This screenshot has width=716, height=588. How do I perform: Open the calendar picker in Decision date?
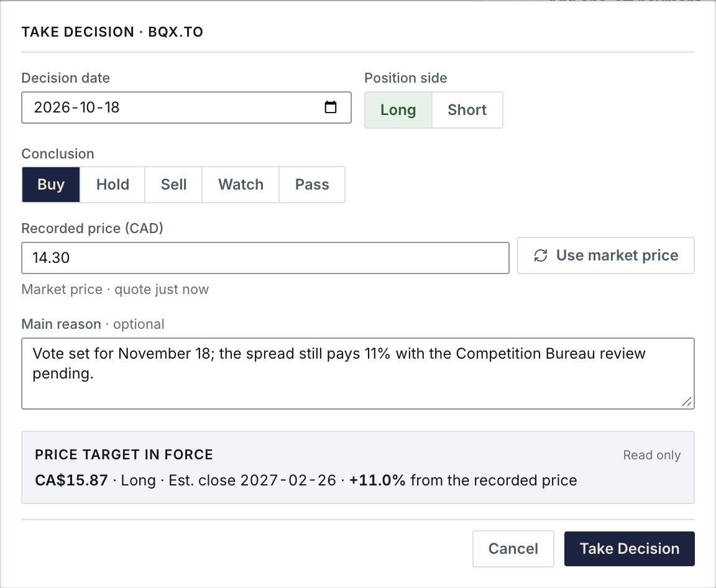pos(330,108)
